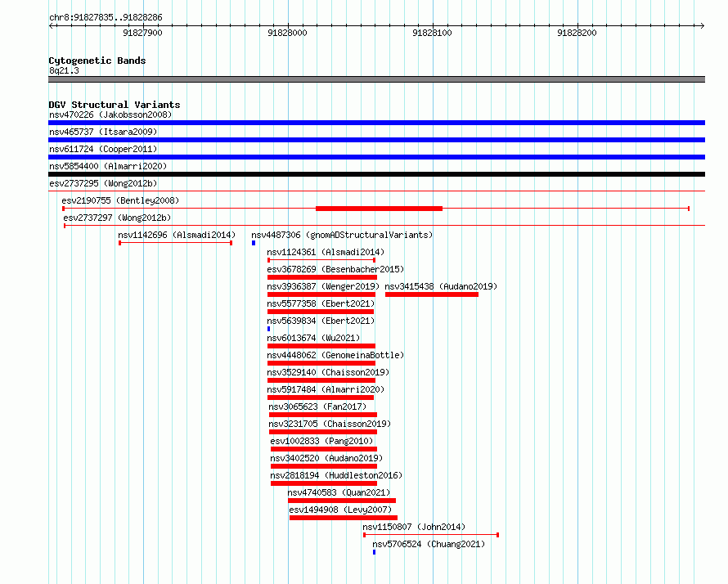Open nsv2818194 (Huddleston2016) label
Image resolution: width=728 pixels, height=584 pixels.
[x=336, y=475]
